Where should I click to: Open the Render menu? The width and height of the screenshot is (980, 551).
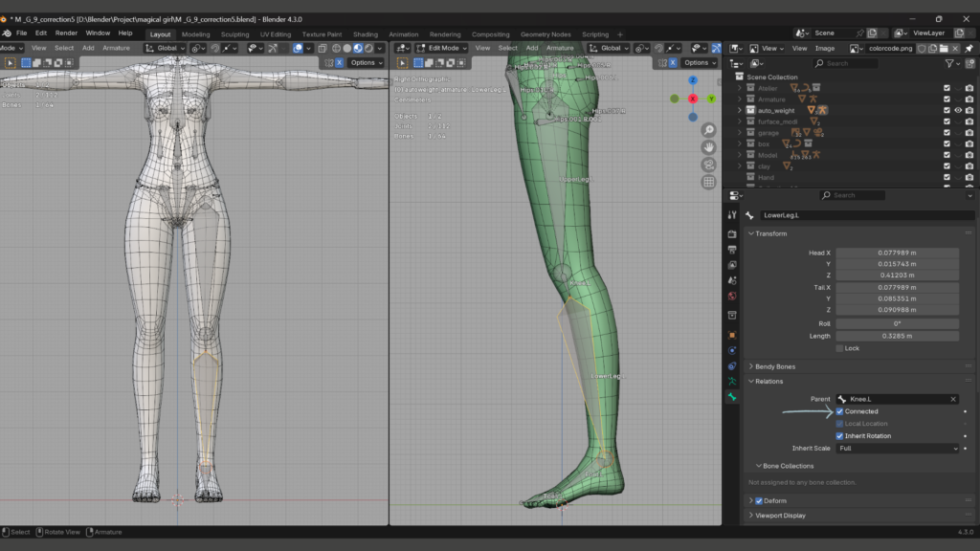point(66,33)
